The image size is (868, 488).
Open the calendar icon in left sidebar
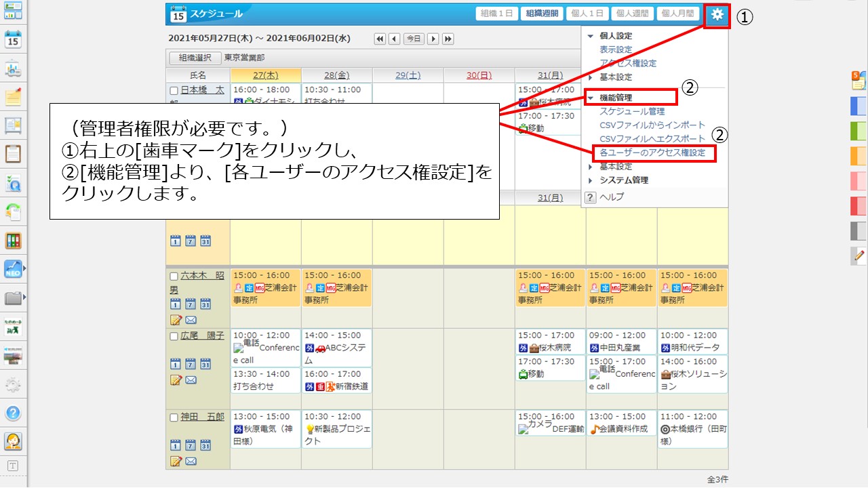[x=14, y=40]
